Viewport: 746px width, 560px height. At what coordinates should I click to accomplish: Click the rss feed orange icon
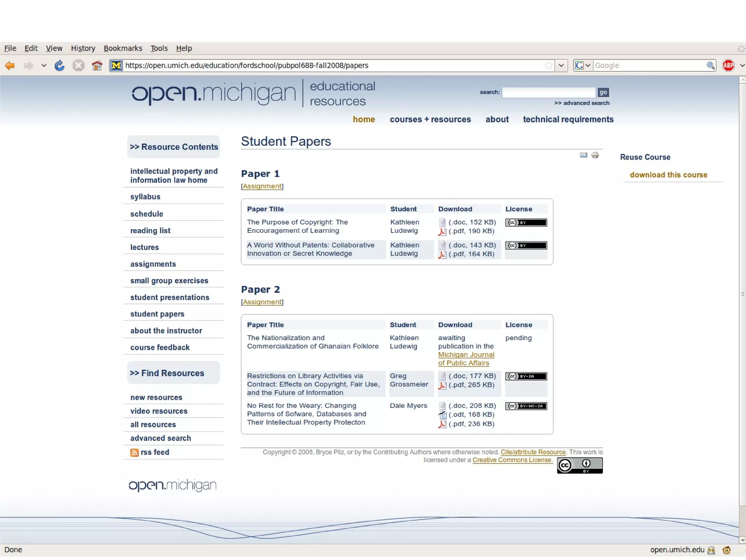pyautogui.click(x=134, y=453)
